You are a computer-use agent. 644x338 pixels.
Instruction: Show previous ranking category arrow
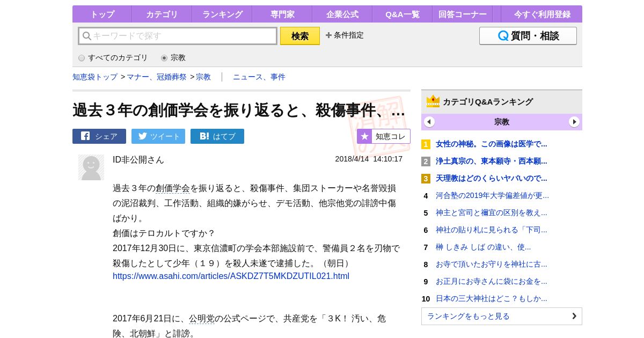click(429, 122)
